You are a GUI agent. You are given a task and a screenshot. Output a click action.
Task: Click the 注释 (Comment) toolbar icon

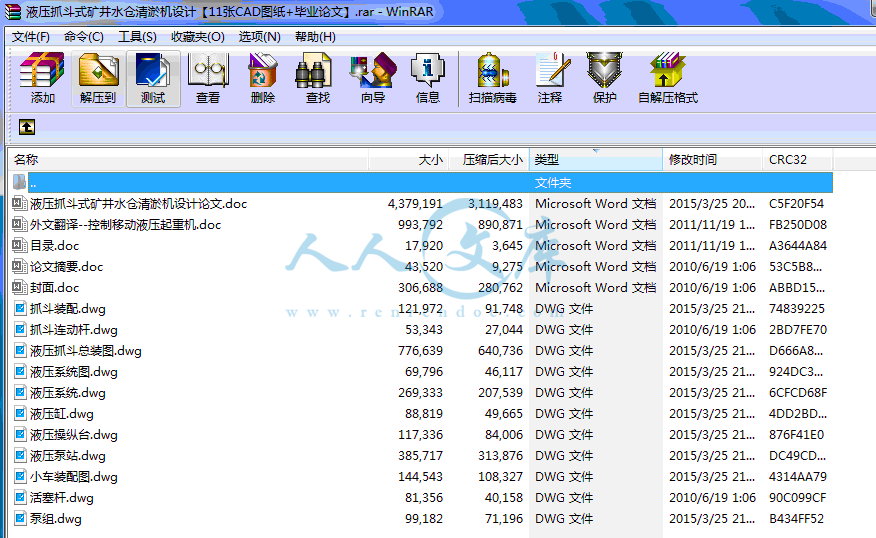click(552, 70)
